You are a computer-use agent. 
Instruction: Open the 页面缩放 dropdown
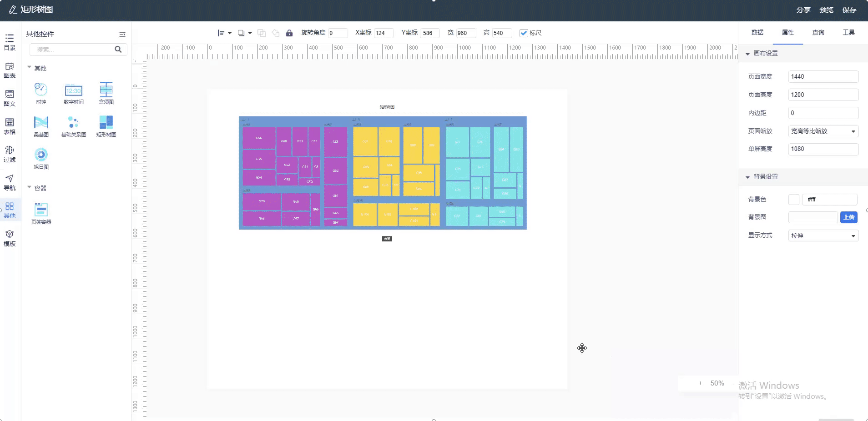[x=823, y=131]
